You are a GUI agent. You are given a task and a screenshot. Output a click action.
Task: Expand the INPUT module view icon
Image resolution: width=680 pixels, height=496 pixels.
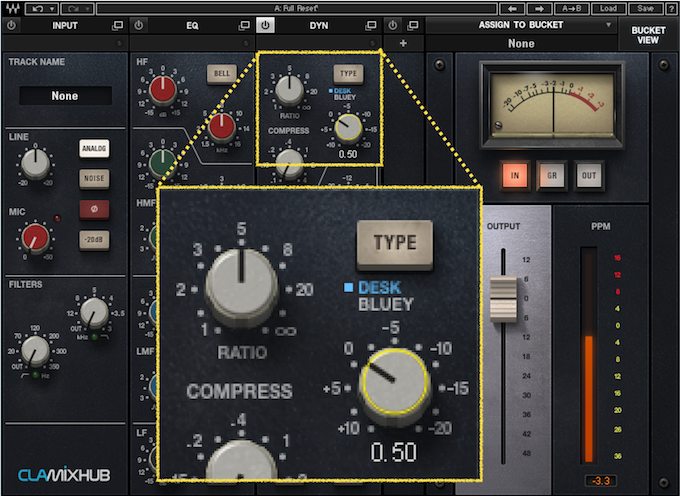coord(118,26)
